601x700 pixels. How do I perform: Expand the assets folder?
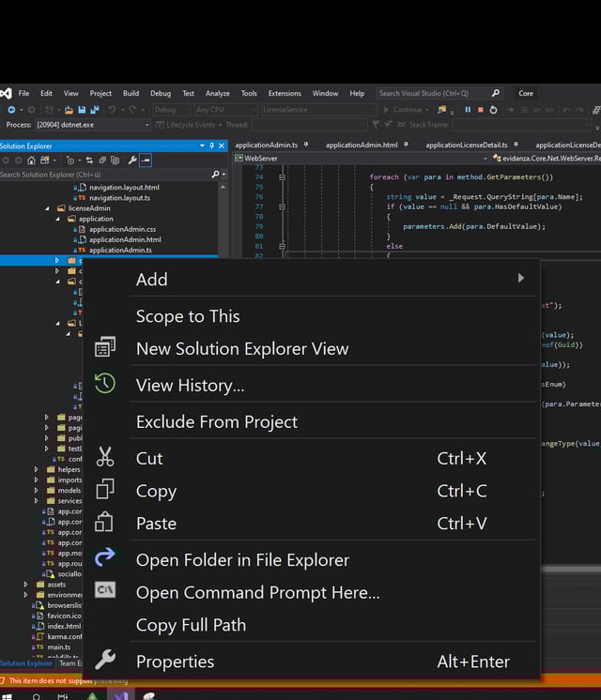pos(26,585)
